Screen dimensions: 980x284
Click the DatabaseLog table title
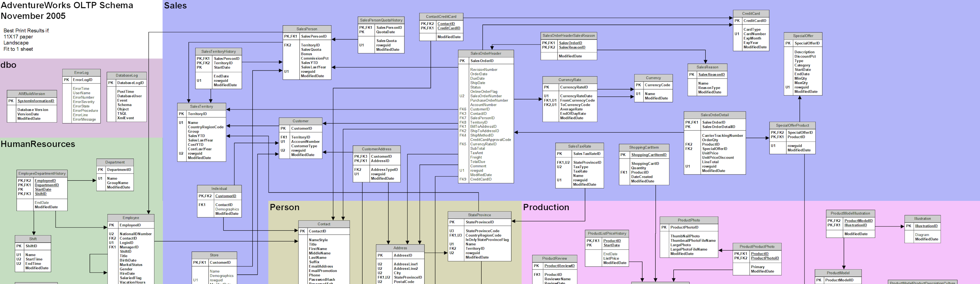click(127, 76)
